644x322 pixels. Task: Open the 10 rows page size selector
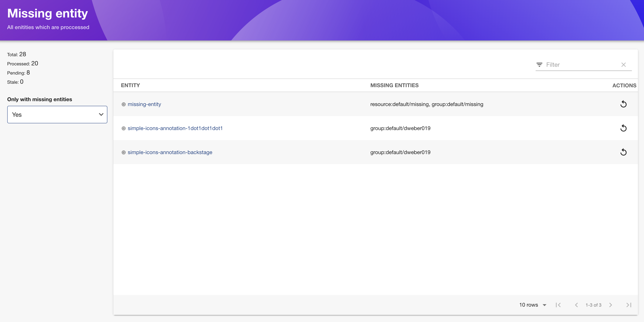(x=533, y=305)
